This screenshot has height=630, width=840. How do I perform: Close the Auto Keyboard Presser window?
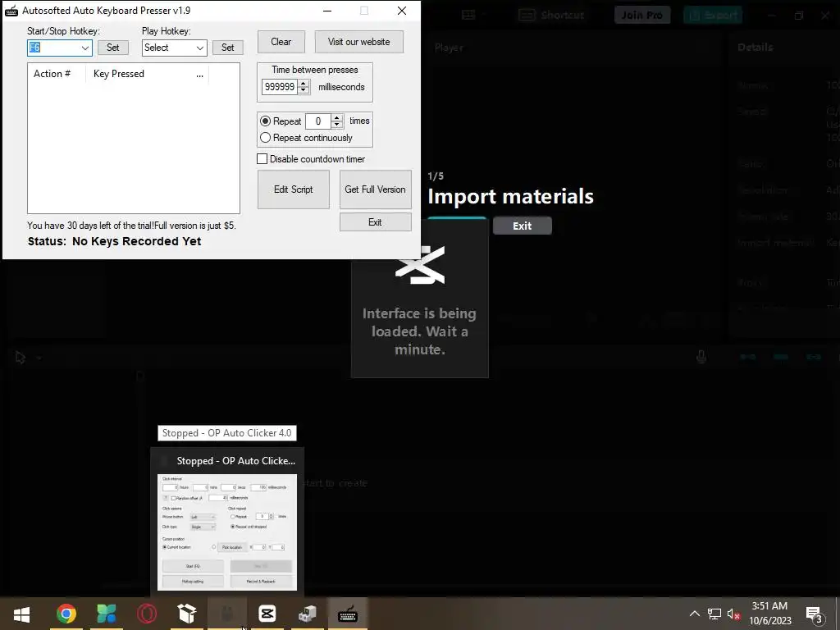[x=402, y=11]
